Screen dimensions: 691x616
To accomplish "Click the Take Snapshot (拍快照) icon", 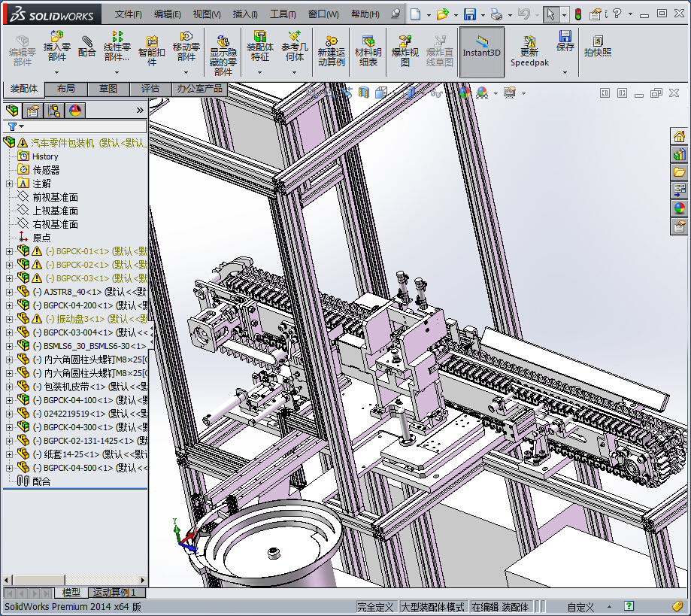I will click(597, 46).
